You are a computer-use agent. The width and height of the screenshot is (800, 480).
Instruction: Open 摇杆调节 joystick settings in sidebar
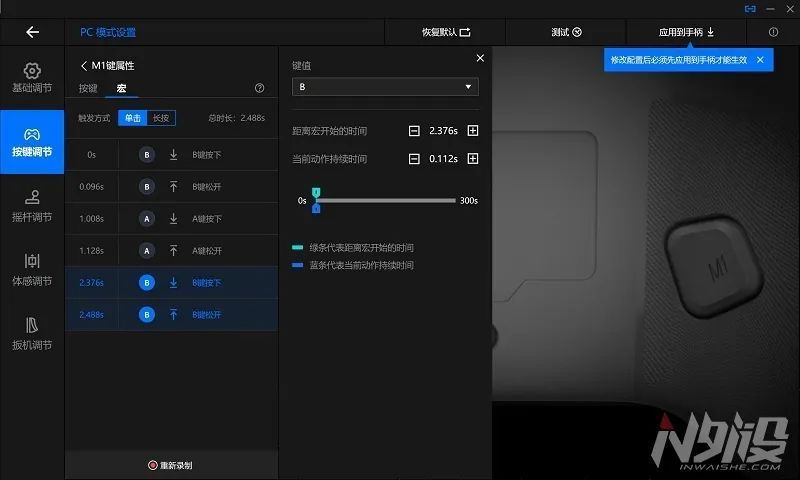tap(32, 206)
